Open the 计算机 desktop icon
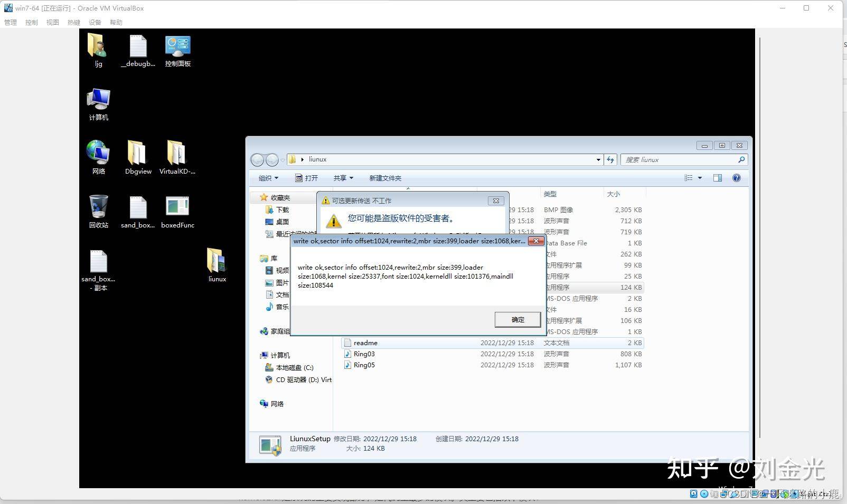The height and width of the screenshot is (504, 847). coord(98,104)
